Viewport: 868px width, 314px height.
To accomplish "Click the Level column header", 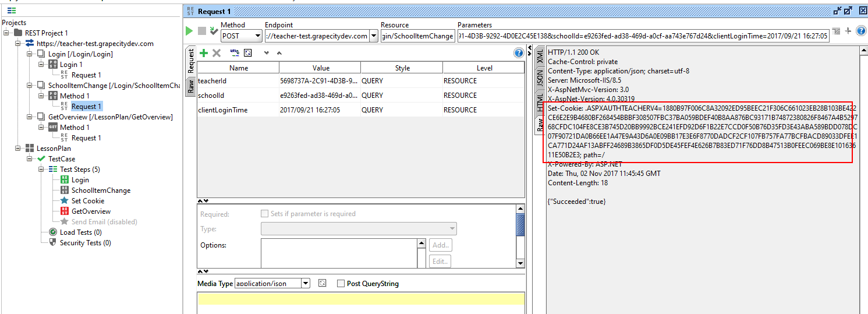I will pyautogui.click(x=484, y=68).
